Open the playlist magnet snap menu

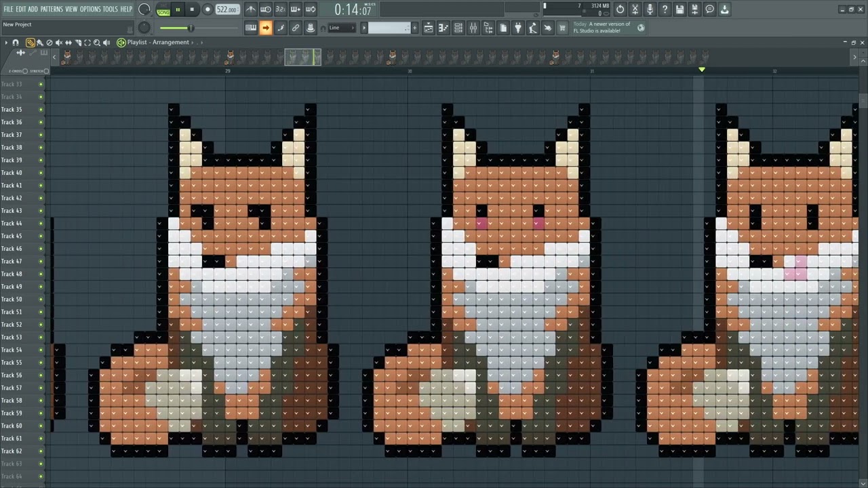coord(16,42)
